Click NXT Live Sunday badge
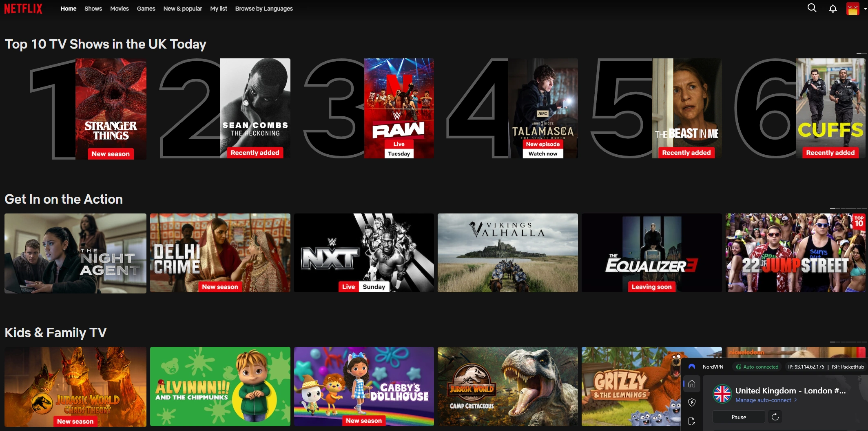Image resolution: width=868 pixels, height=431 pixels. point(364,287)
